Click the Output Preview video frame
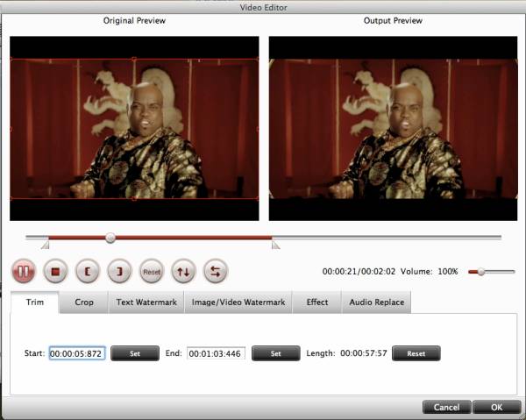Image resolution: width=526 pixels, height=420 pixels. tap(393, 129)
